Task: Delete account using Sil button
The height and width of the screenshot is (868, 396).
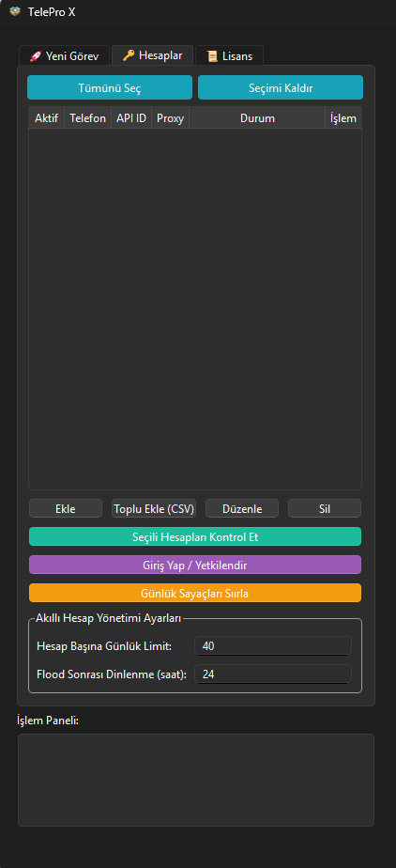Action: pyautogui.click(x=325, y=509)
